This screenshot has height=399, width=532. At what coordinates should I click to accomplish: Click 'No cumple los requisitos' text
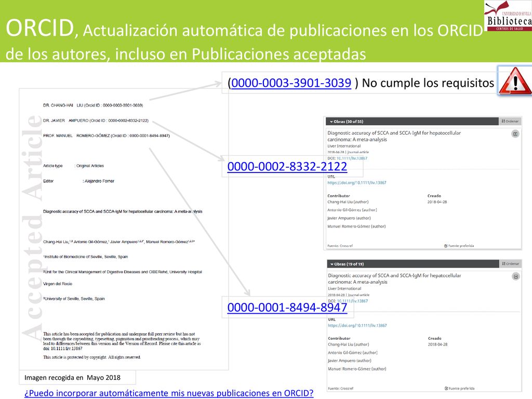click(x=428, y=83)
